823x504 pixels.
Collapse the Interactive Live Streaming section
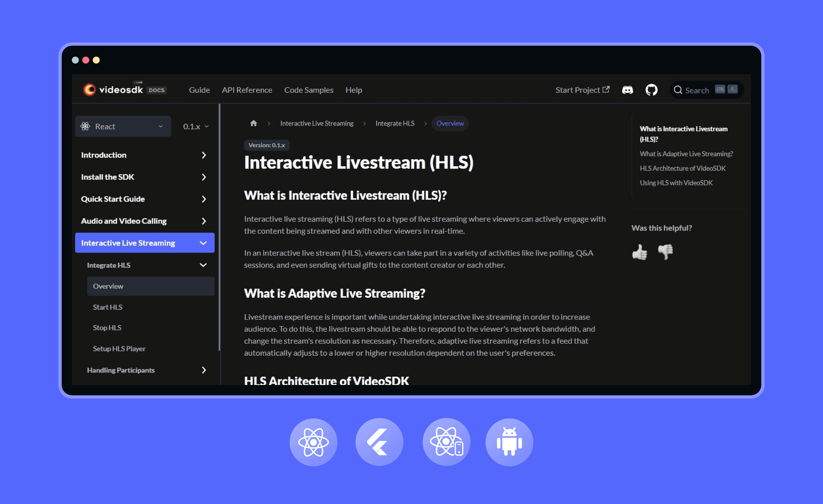[145, 243]
